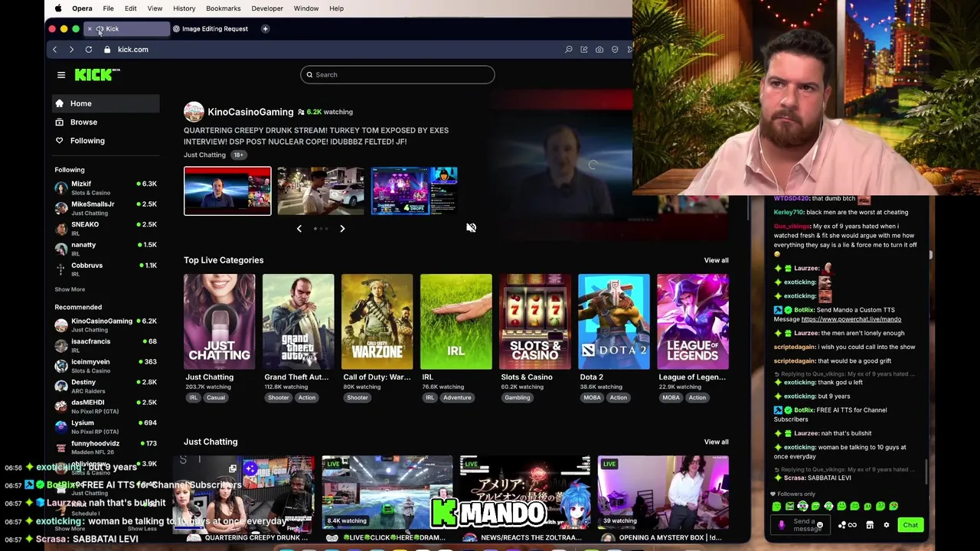Screen dimensions: 980x551
Task: Click the padlock site info icon
Action: click(x=107, y=50)
